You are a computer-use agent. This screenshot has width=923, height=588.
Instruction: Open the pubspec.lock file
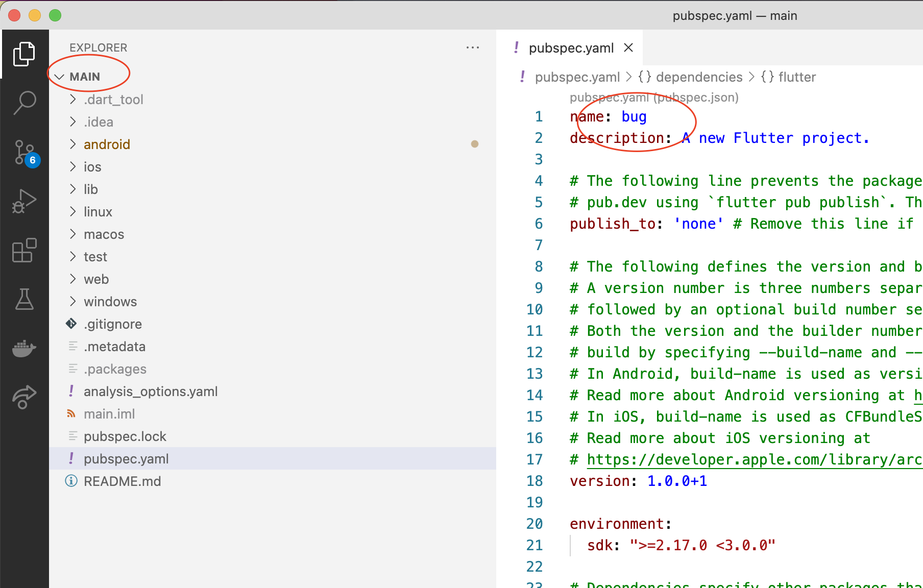pyautogui.click(x=273, y=436)
